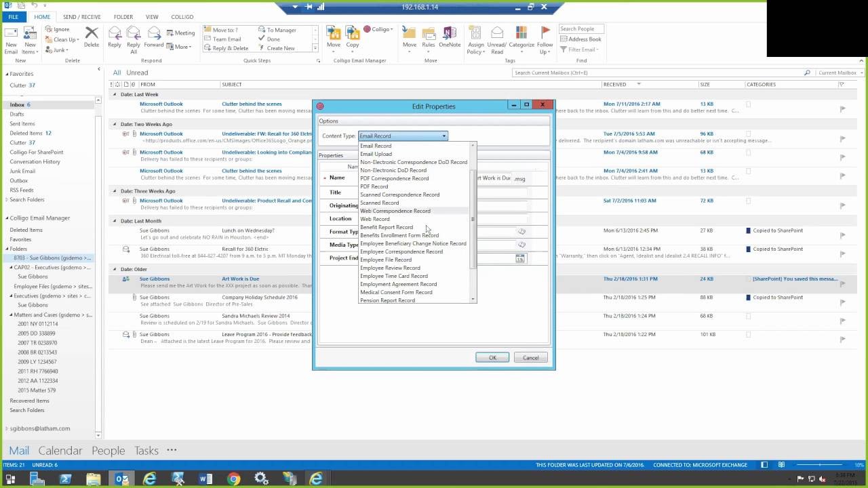The image size is (868, 488).
Task: Choose PDF Correspondence Record option
Action: [395, 178]
